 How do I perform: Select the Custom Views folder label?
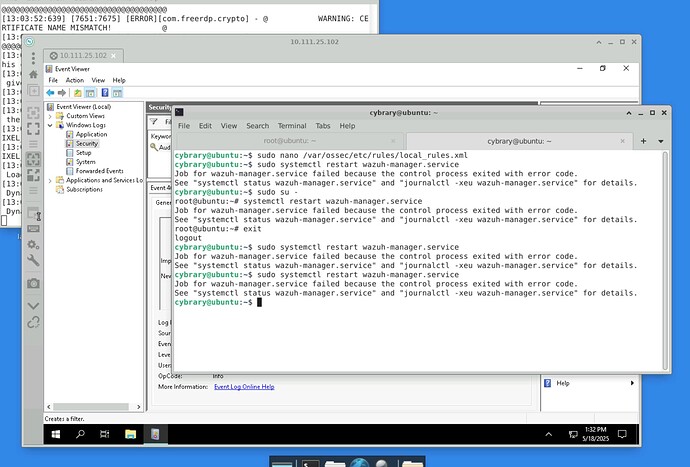[x=85, y=116]
